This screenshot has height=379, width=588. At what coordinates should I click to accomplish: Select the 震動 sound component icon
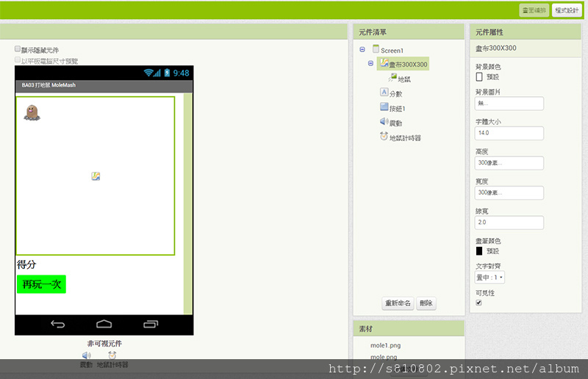pos(384,121)
